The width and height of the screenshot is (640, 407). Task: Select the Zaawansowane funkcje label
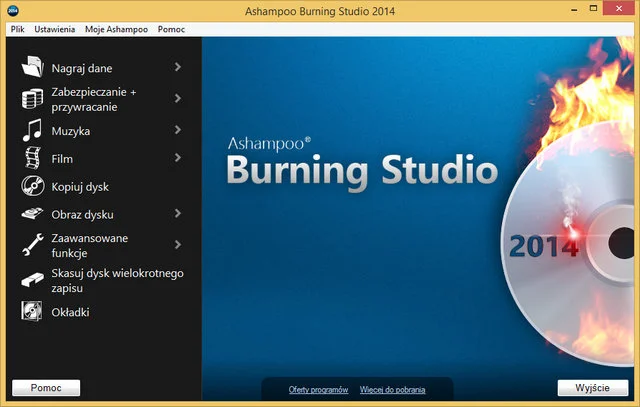(x=90, y=245)
